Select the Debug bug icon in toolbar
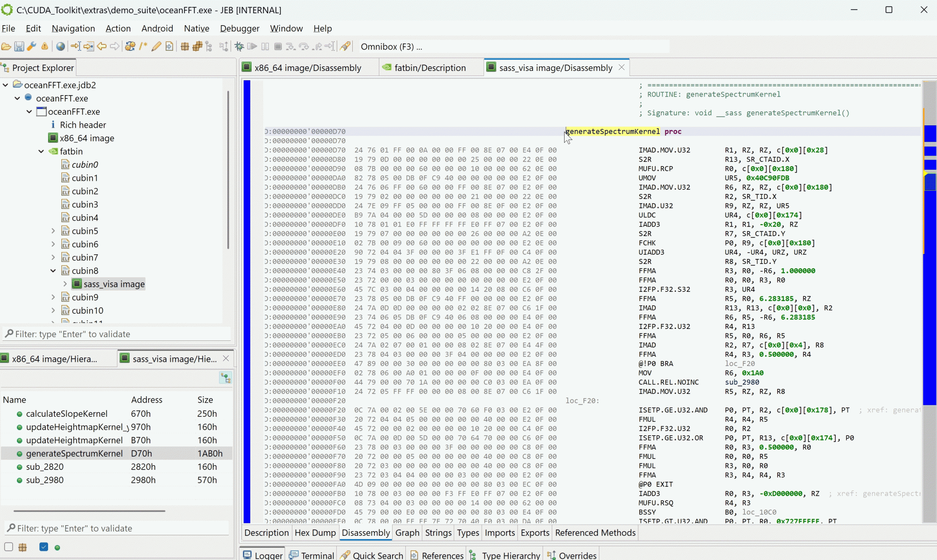 (239, 46)
